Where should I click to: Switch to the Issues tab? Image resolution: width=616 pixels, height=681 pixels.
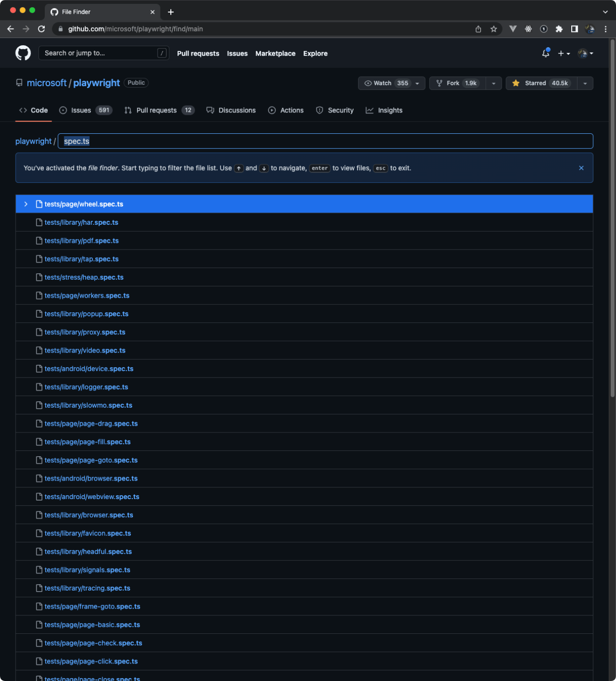tap(86, 110)
